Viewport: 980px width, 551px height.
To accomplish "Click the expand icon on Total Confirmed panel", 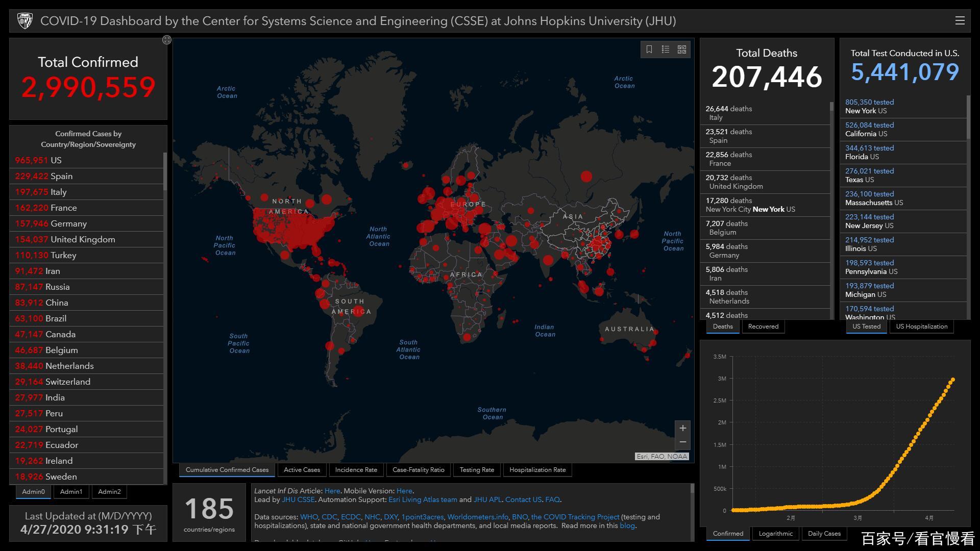I will [x=167, y=40].
